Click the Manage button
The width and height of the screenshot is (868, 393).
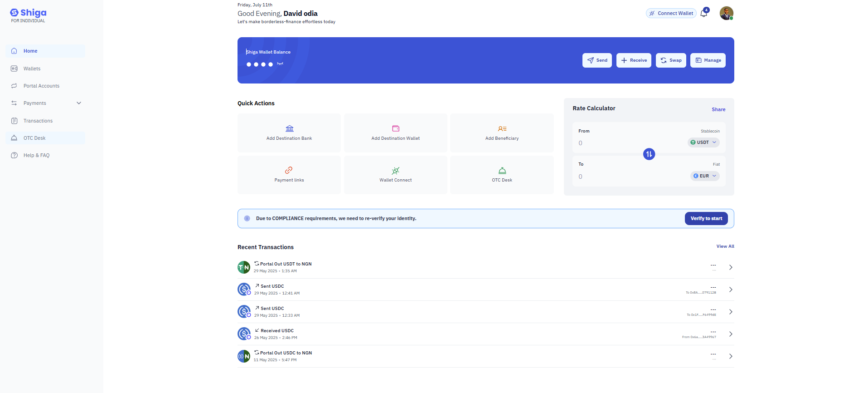pyautogui.click(x=708, y=60)
